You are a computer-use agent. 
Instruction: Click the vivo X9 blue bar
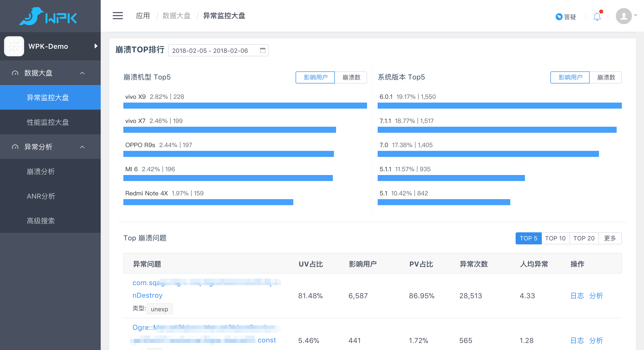click(245, 106)
